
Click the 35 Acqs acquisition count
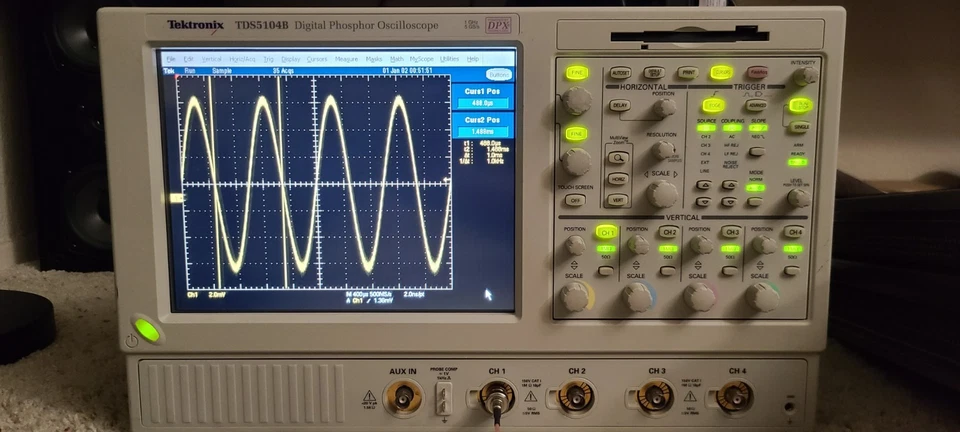coord(283,70)
